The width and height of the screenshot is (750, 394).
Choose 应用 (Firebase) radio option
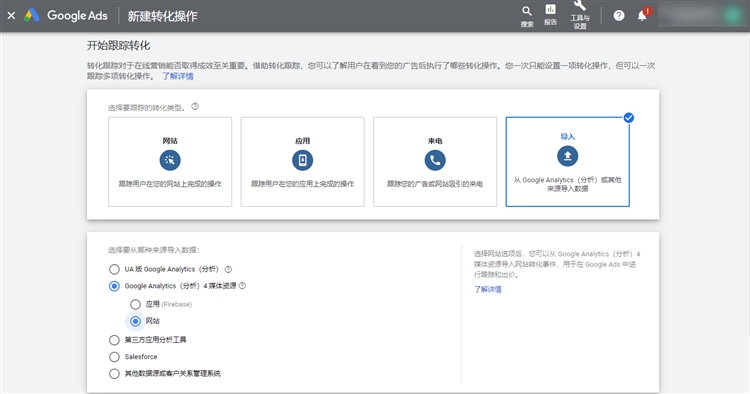135,304
